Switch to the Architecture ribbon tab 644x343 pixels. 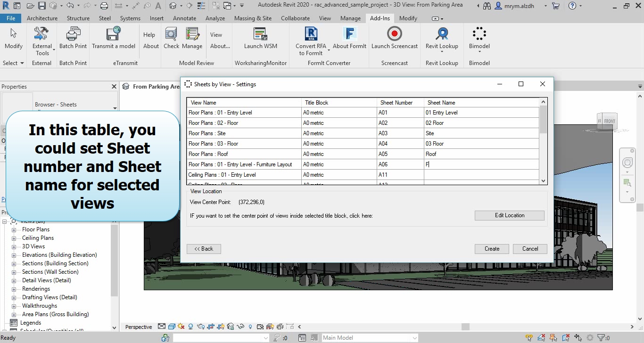[x=42, y=18]
